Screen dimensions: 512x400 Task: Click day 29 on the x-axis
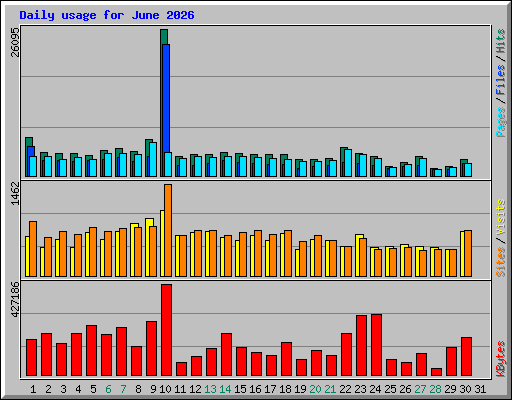[450, 389]
